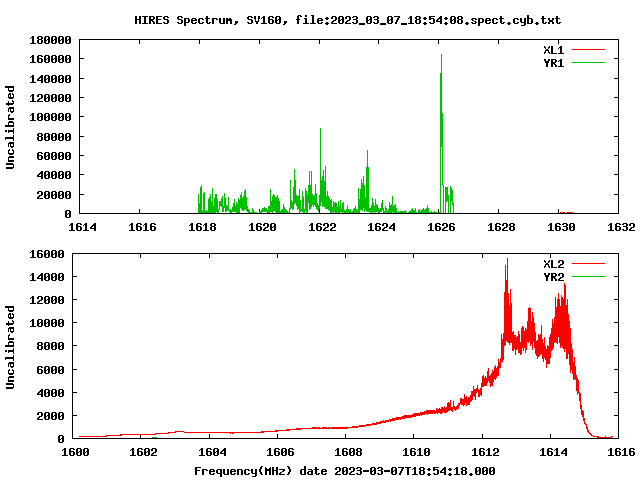Screen dimensions: 640x480
Task: Click the 1614 x-axis tick label
Action: 82,227
